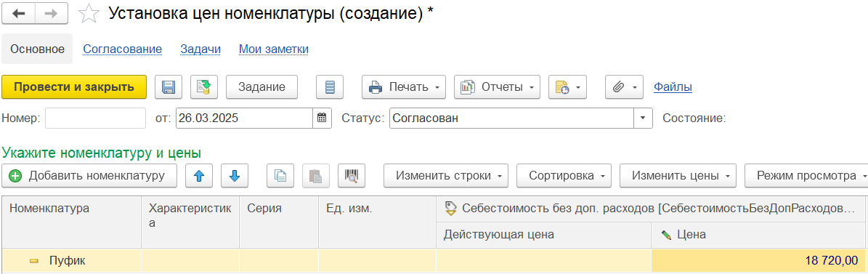Screen dimensions: 868x274
Task: Paste rows with the clipboard icon
Action: (x=316, y=176)
